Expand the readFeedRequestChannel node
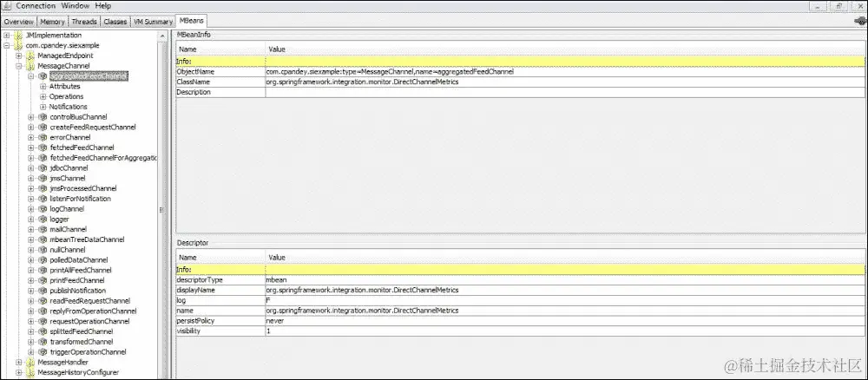The height and width of the screenshot is (380, 868). (31, 301)
